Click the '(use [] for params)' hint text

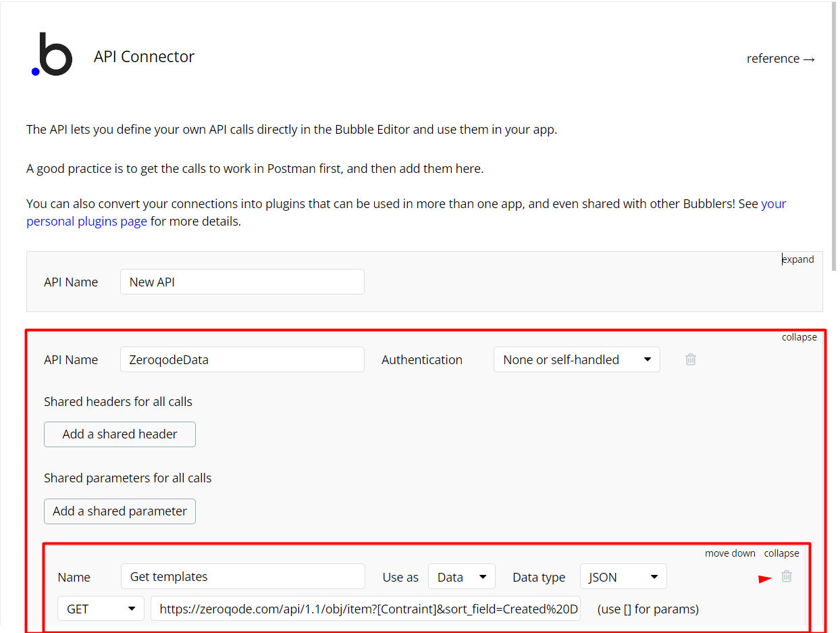[648, 609]
